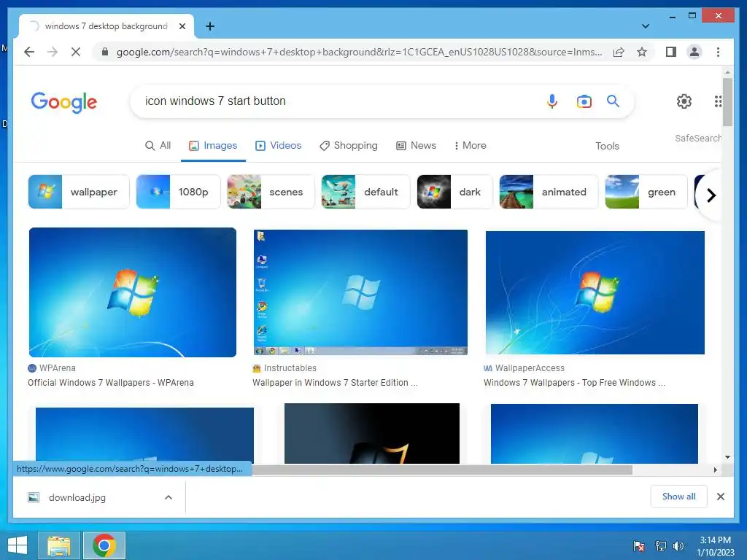The image size is (747, 560).
Task: Expand the More search options
Action: tap(471, 145)
